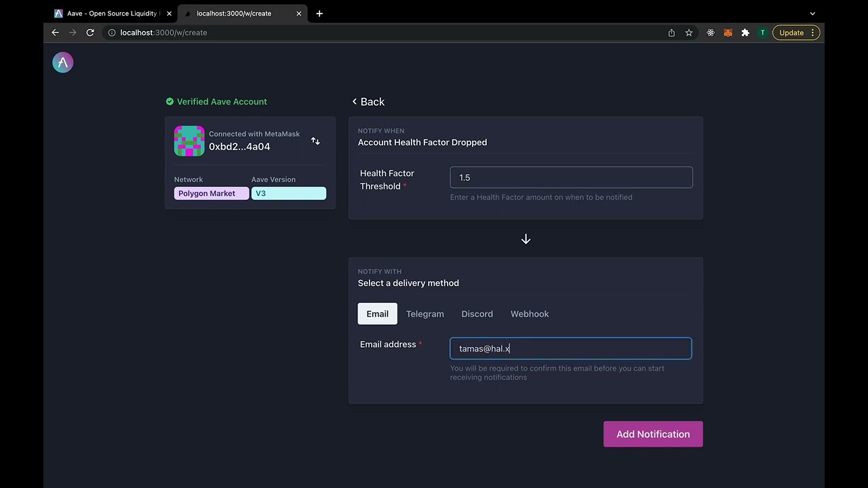Image resolution: width=868 pixels, height=488 pixels.
Task: Click the share page icon in address bar
Action: (671, 33)
